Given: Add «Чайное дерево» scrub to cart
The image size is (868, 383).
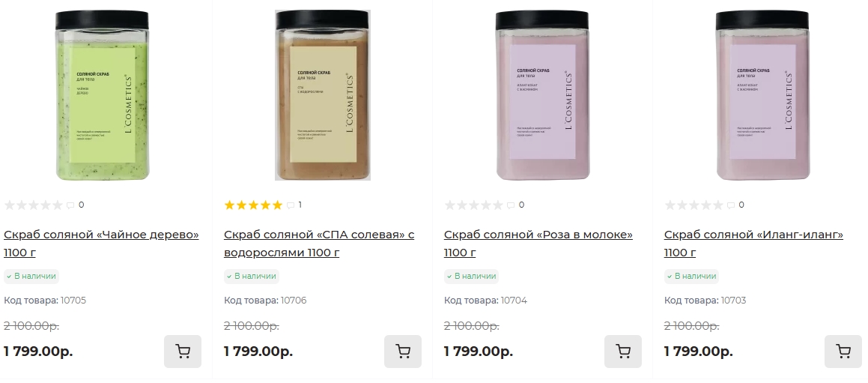Looking at the screenshot, I should coord(183,351).
